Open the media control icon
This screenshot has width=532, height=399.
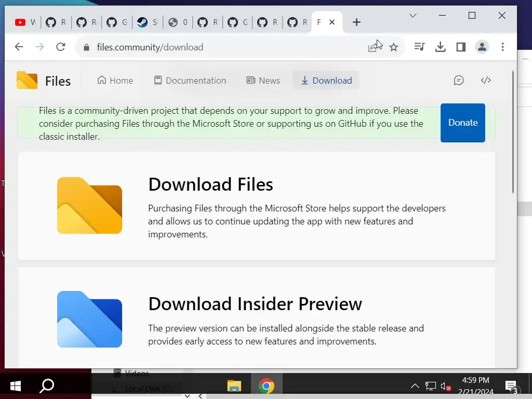[419, 47]
